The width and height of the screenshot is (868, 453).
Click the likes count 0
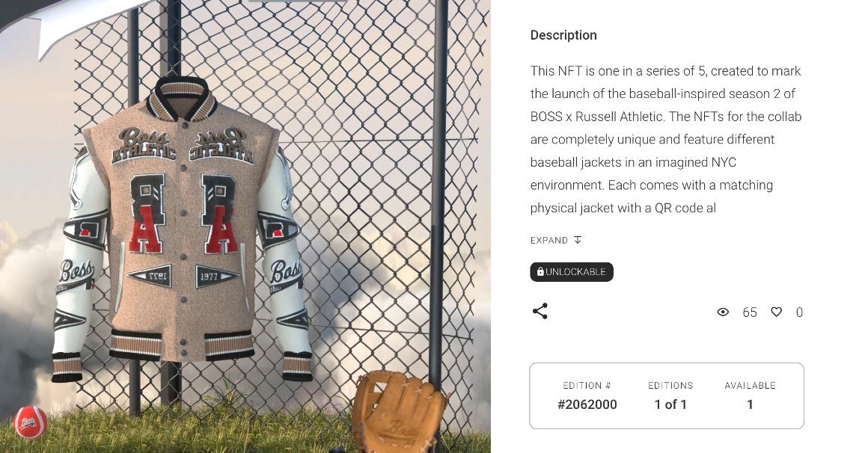click(799, 312)
